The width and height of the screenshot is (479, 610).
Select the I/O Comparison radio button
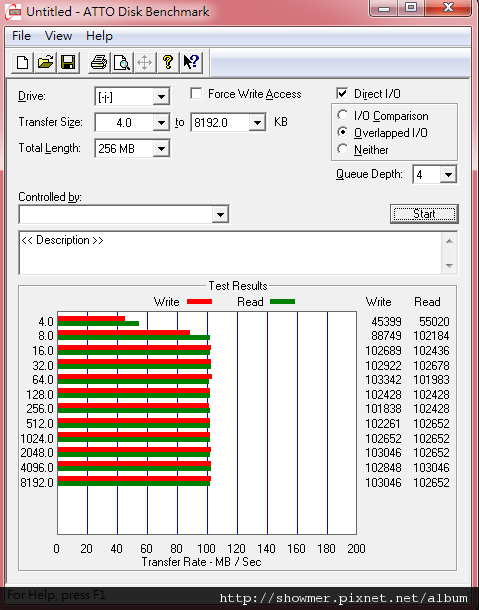click(342, 116)
